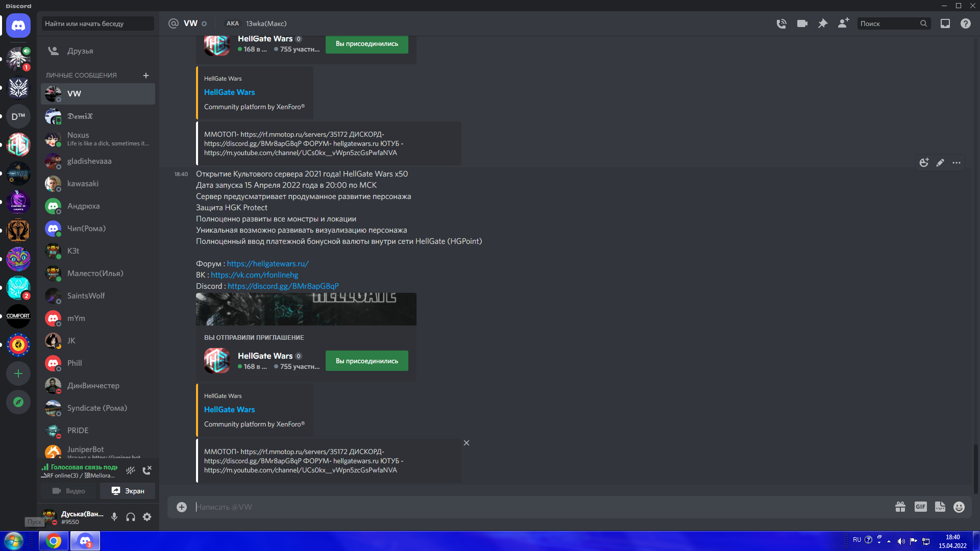
Task: Toggle noise suppression
Action: click(131, 470)
